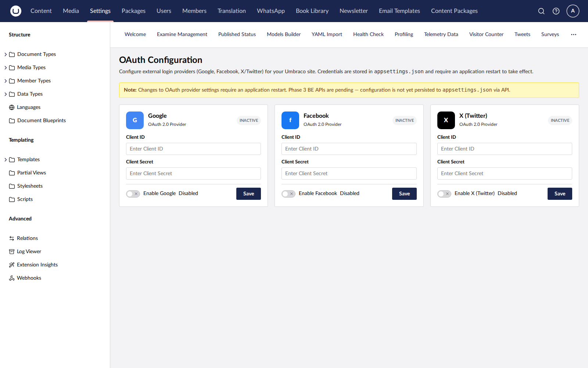This screenshot has height=368, width=588.
Task: Focus the X (Twitter) Client Secret field
Action: coord(505,173)
